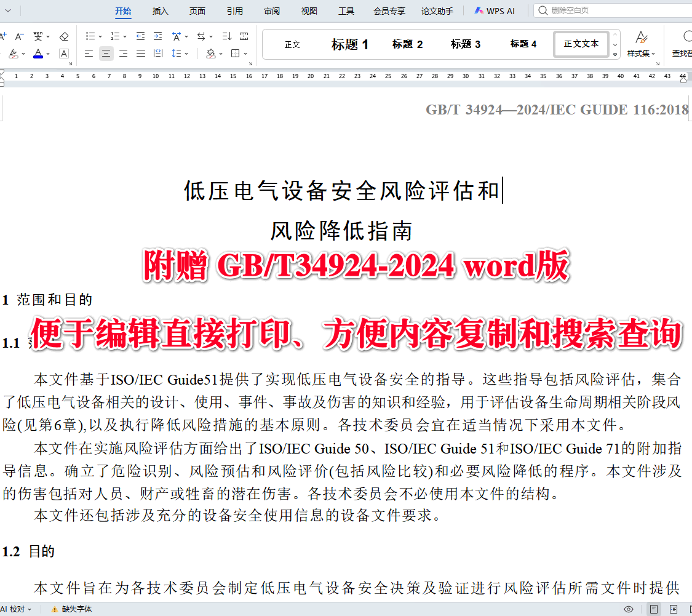Select the 正文文本 style
692x616 pixels.
(581, 44)
